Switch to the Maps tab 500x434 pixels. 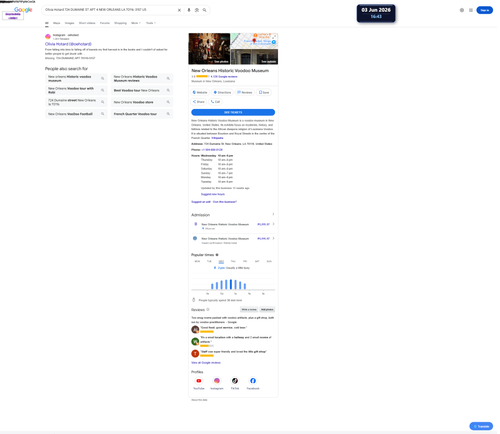point(57,23)
